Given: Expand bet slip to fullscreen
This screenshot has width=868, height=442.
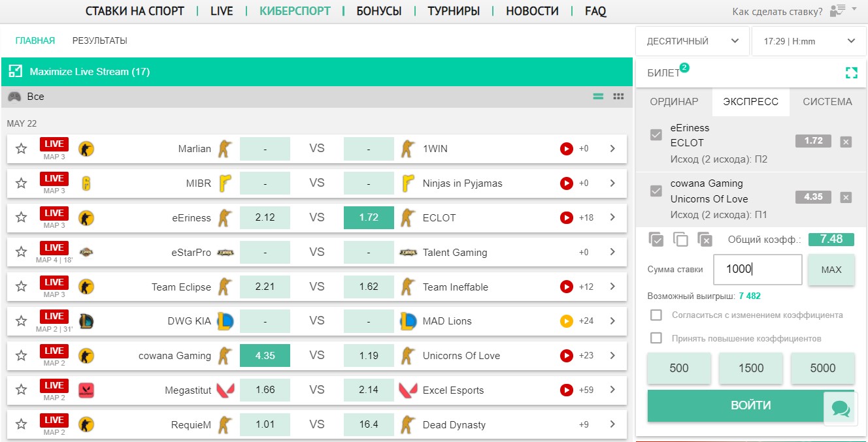Looking at the screenshot, I should pos(851,73).
